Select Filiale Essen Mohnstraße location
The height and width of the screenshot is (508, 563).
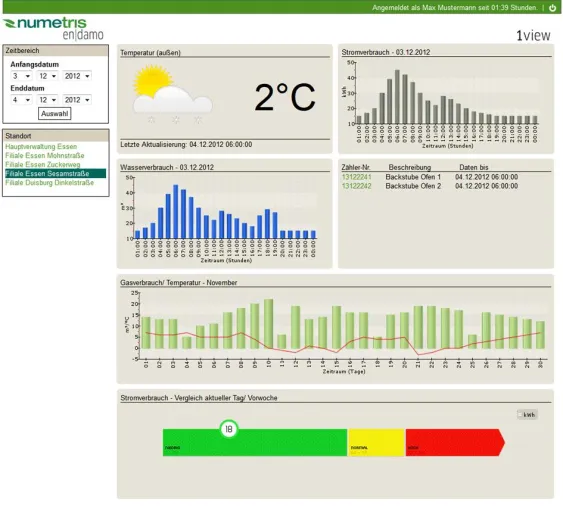coord(45,155)
